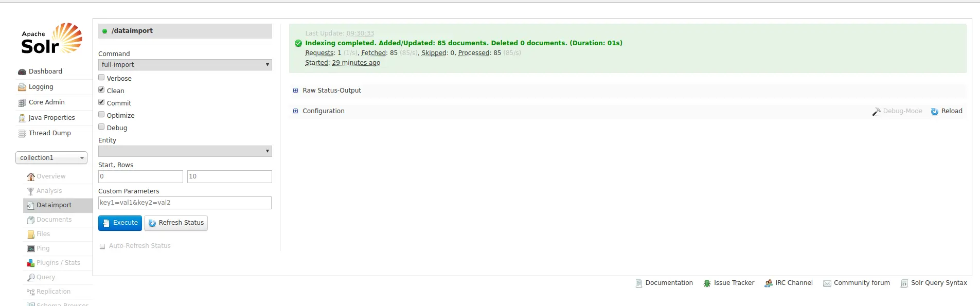Click the Issue Tracker bug icon
This screenshot has width=980, height=306.
click(707, 283)
